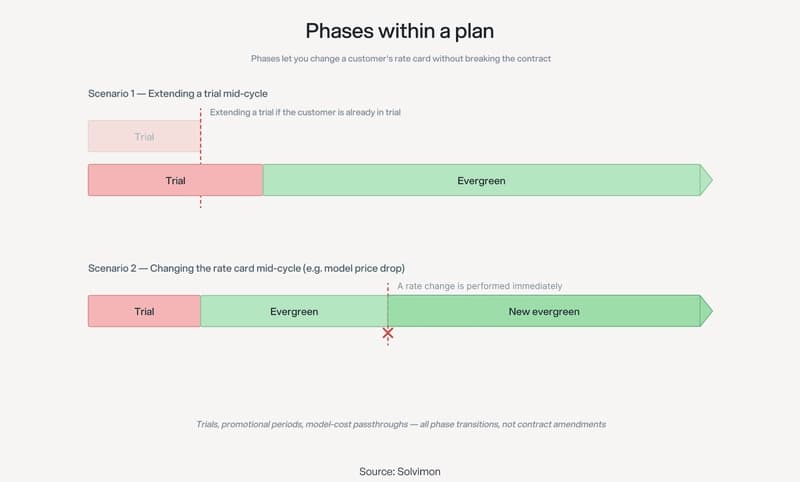Select the Evergreen segment in Scenario 1

coord(482,180)
